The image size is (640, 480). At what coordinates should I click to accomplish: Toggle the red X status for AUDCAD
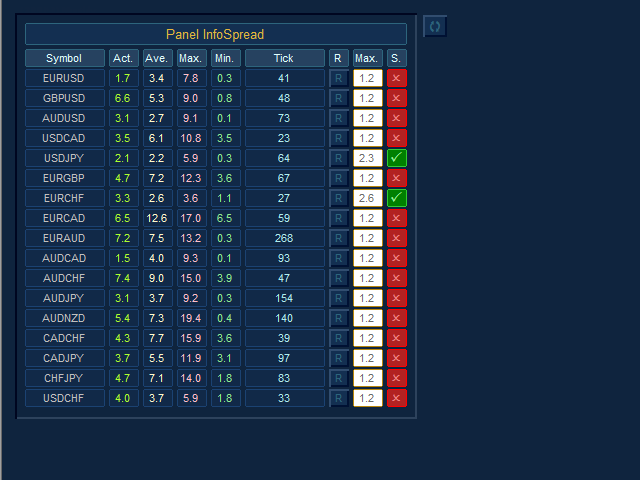pos(397,258)
